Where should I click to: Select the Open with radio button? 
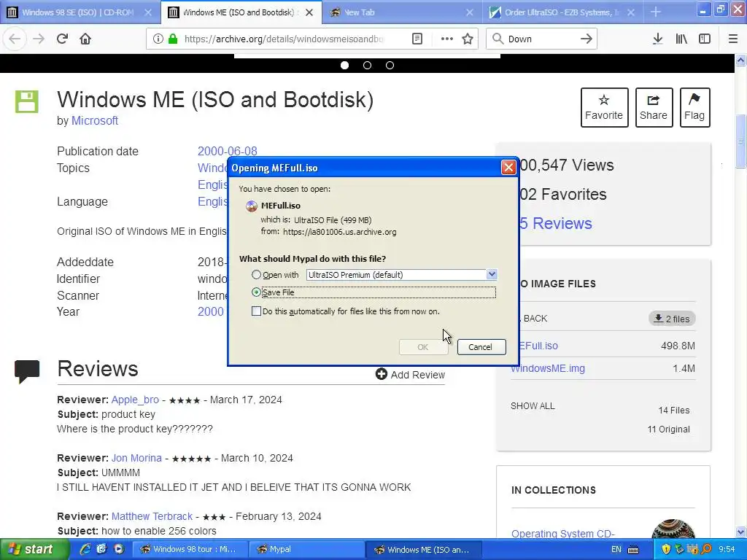point(256,275)
